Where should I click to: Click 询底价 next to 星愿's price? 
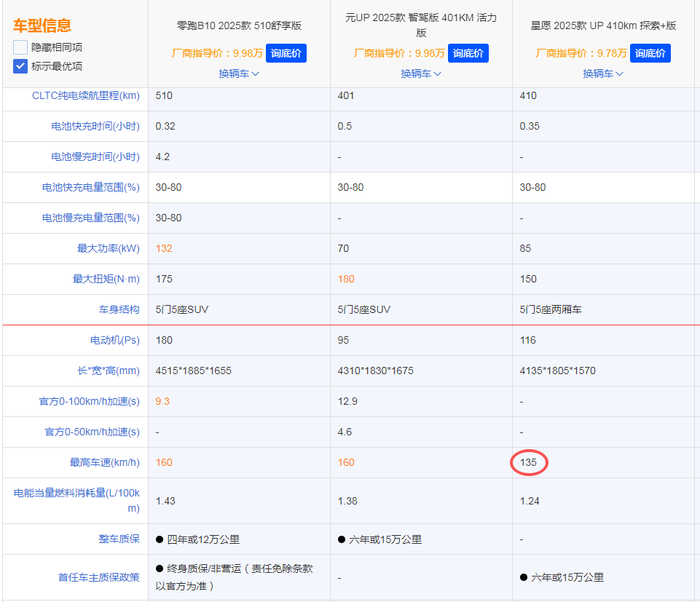650,53
